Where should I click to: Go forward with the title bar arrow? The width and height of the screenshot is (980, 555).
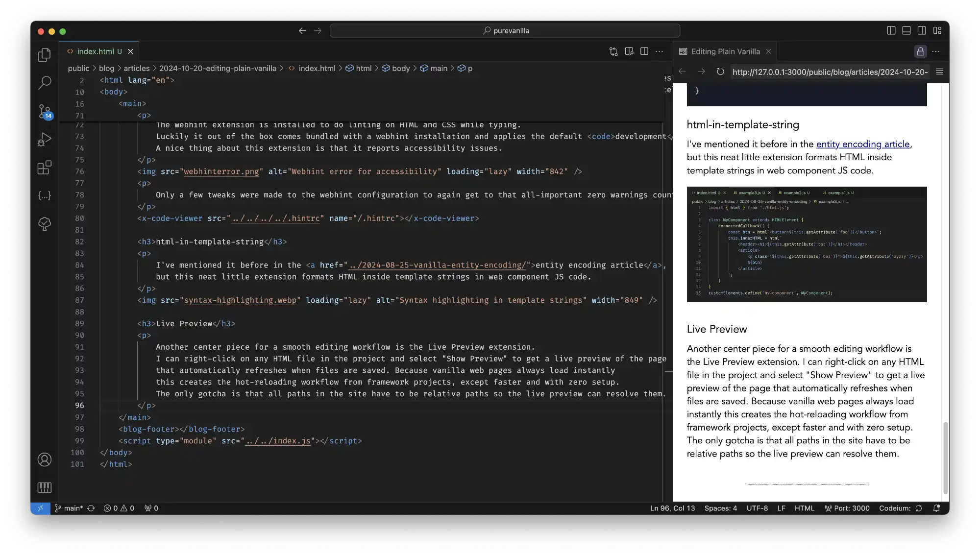(x=318, y=30)
